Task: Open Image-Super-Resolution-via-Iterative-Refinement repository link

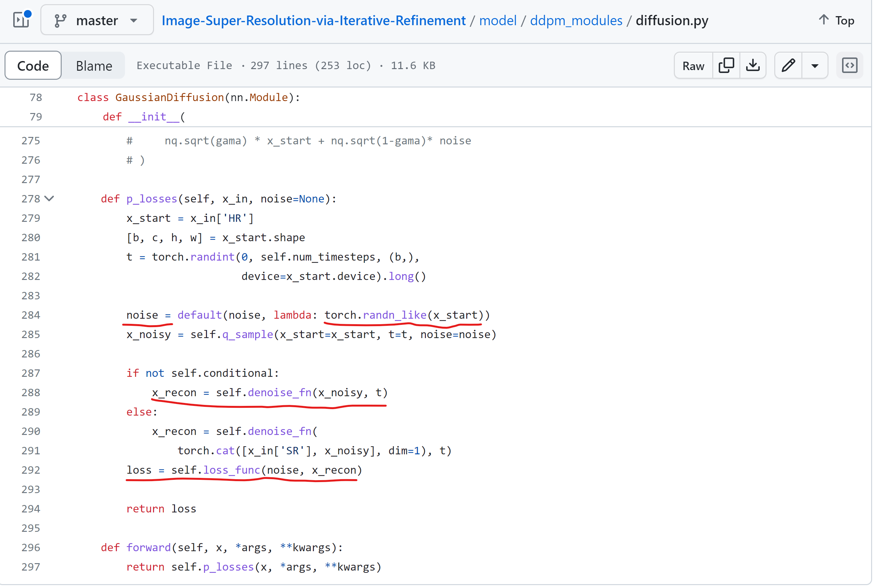Action: pos(314,20)
